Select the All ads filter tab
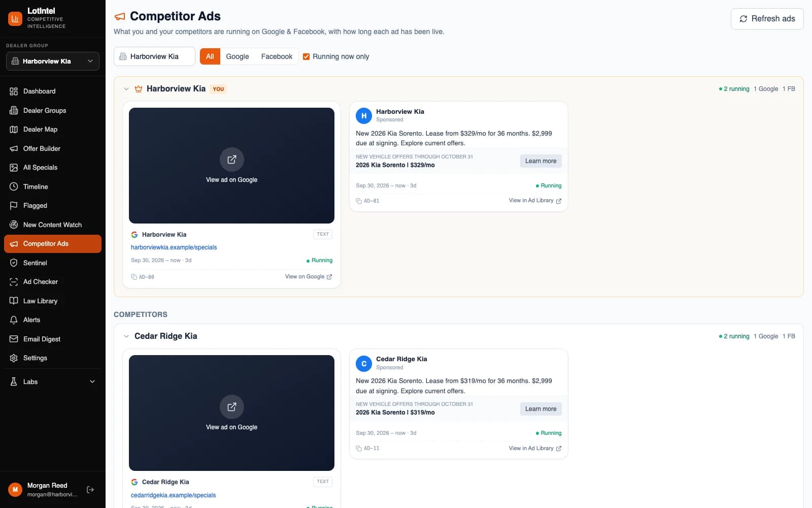812x508 pixels. [x=210, y=56]
